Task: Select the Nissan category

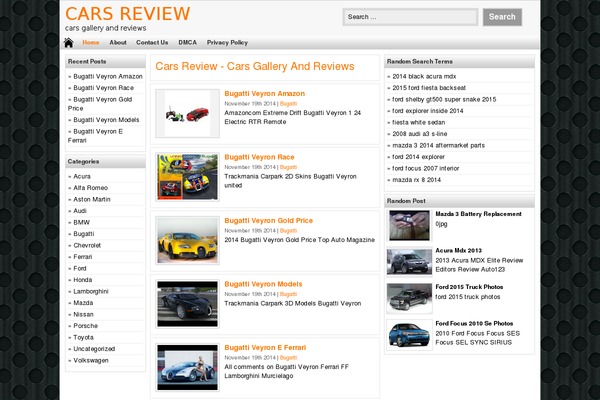Action: [83, 314]
